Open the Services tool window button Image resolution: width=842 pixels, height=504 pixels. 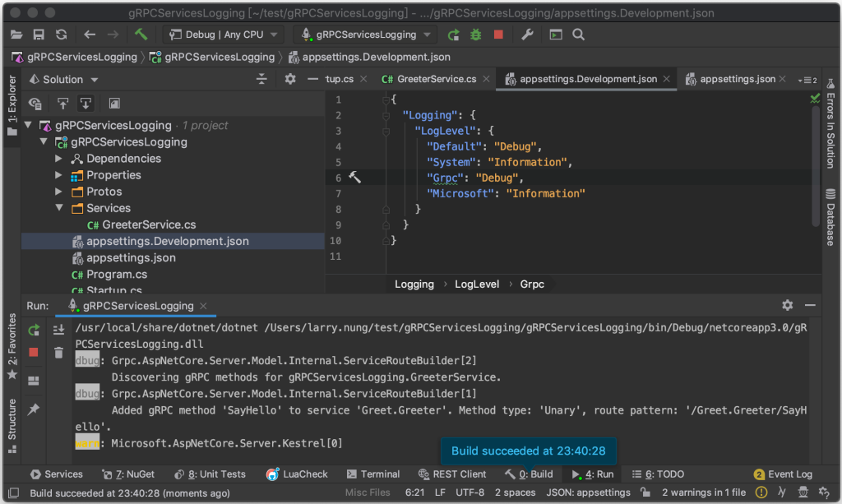coord(57,474)
